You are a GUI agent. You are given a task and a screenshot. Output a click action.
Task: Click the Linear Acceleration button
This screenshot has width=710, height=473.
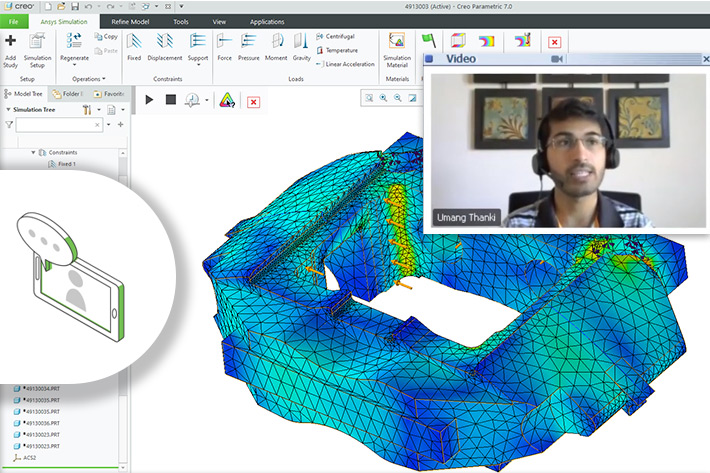click(347, 64)
